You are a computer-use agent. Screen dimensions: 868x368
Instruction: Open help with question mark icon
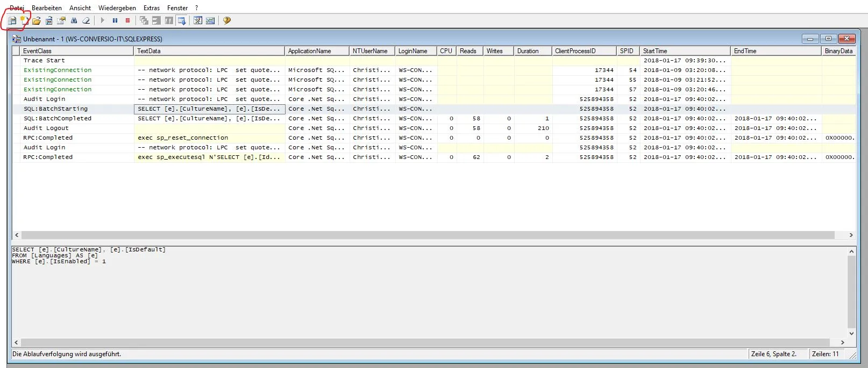click(x=227, y=20)
